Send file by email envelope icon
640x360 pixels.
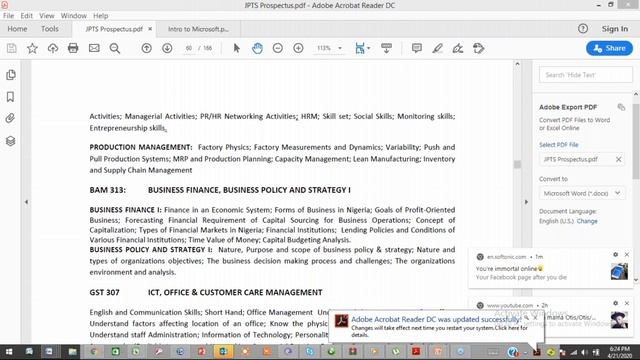pos(94,48)
